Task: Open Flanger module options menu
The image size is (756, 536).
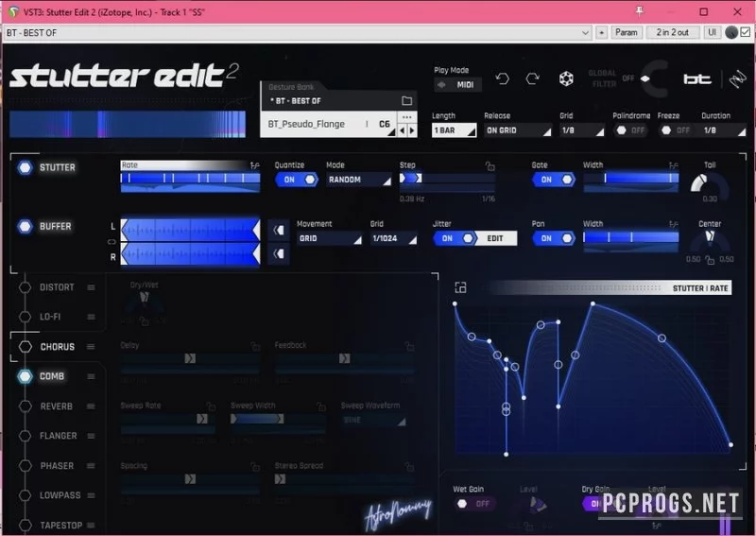Action: (x=91, y=436)
